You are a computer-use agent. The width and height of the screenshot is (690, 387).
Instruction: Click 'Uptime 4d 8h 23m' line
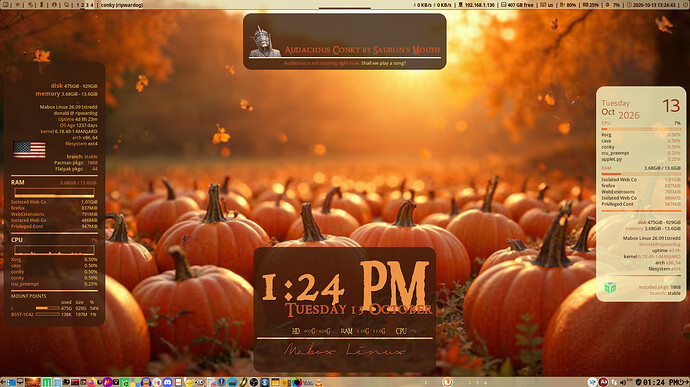coord(78,119)
